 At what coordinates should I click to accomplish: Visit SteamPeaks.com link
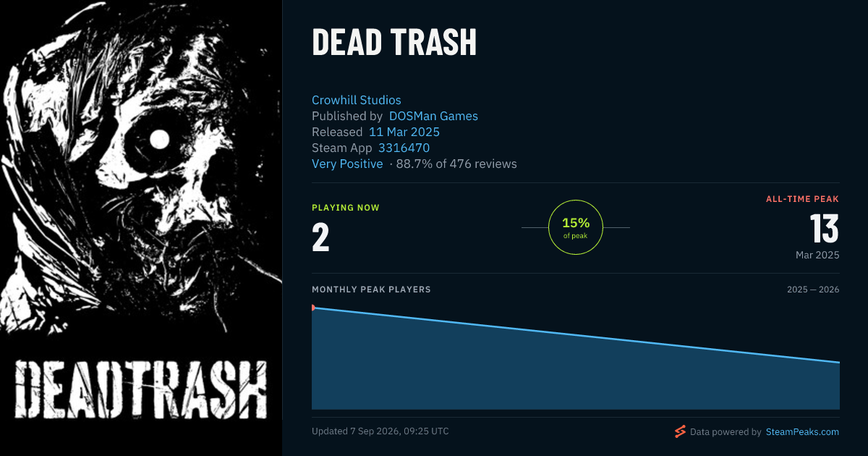tap(802, 431)
